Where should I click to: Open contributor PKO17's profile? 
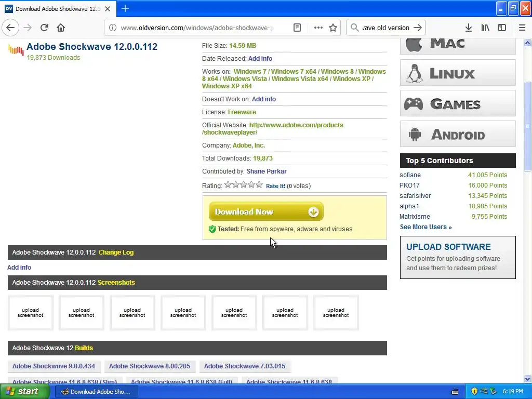click(x=409, y=185)
